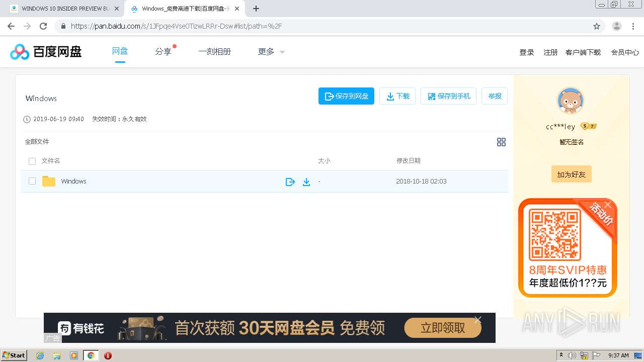Show hidden tray icons arrow
This screenshot has width=644, height=362.
[561, 355]
